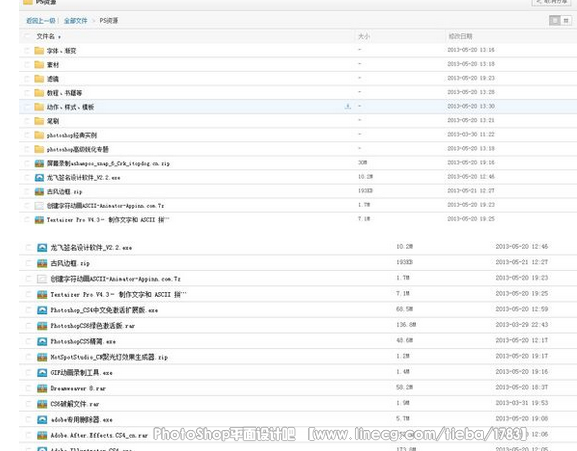Tick the checkbox for the 笔刷 folder
Image resolution: width=577 pixels, height=451 pixels.
[x=26, y=121]
